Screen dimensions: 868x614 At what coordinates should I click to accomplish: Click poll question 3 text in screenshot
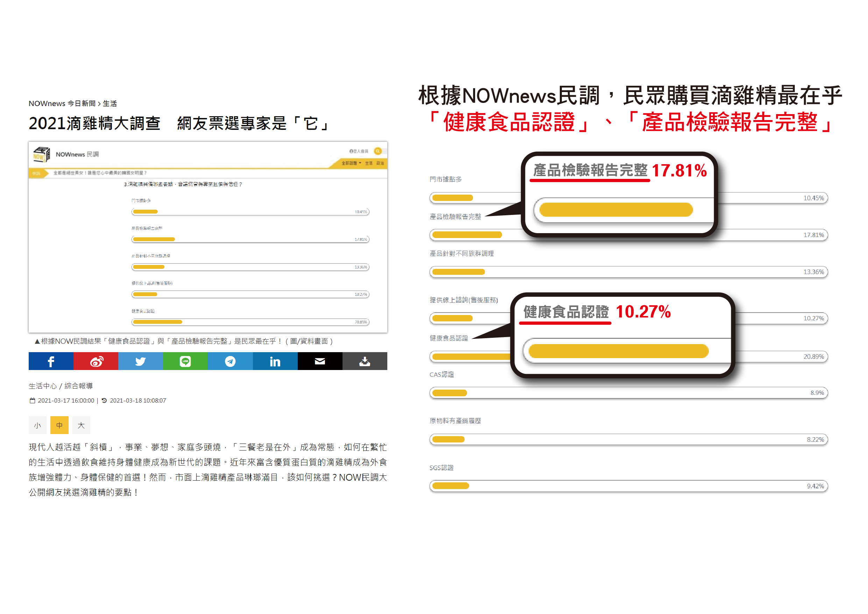coord(183,184)
